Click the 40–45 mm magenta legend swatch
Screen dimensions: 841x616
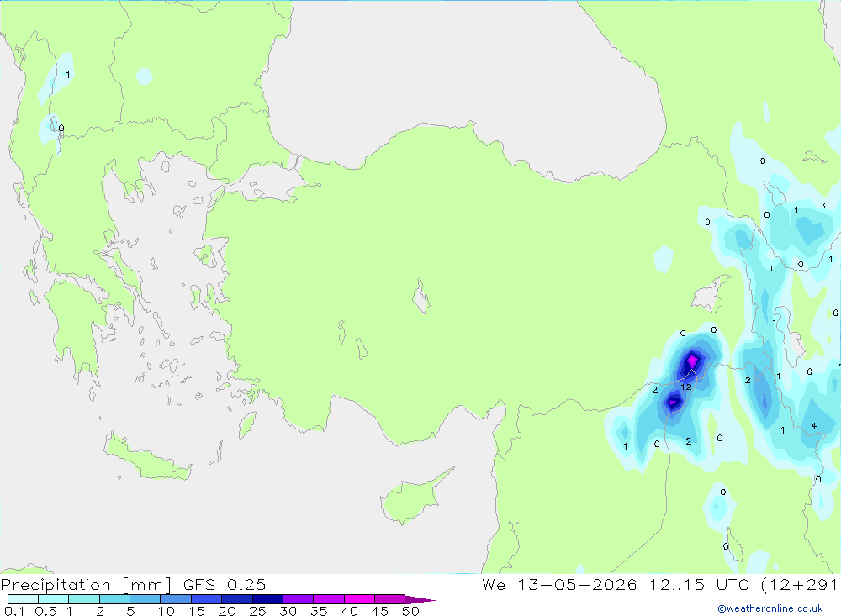359,599
